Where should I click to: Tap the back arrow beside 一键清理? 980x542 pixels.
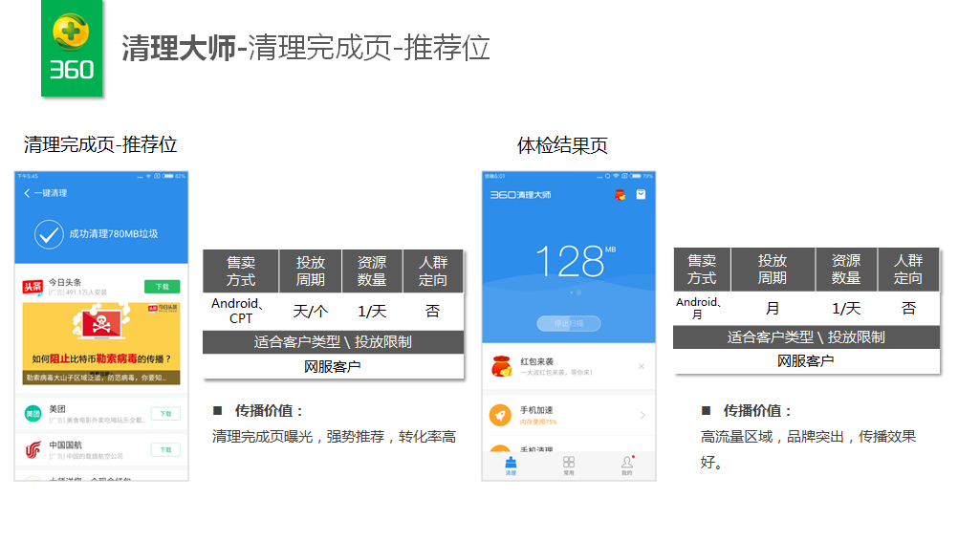27,193
